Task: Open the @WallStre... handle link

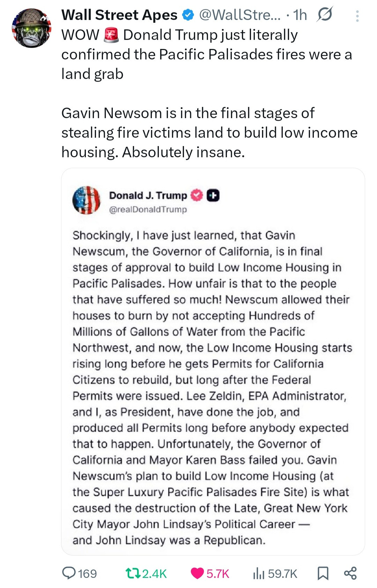Action: (239, 15)
